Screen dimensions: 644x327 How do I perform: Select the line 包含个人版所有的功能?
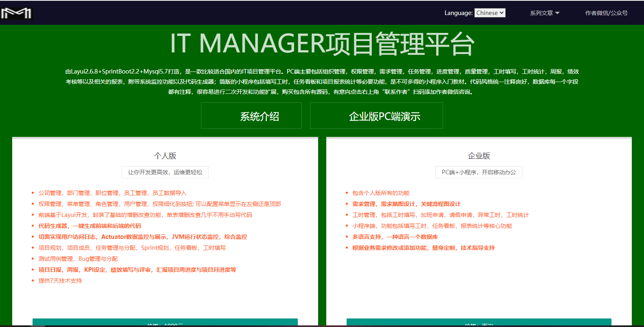[x=381, y=193]
